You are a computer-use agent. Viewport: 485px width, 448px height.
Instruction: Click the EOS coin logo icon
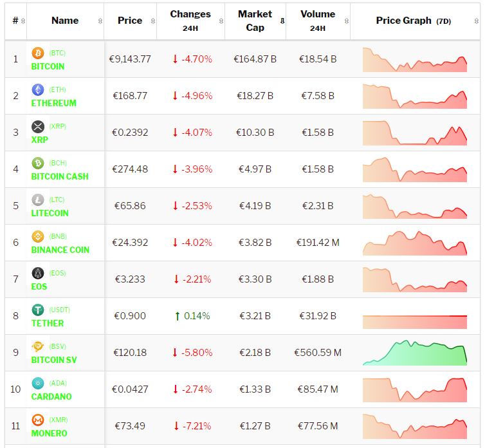click(37, 273)
